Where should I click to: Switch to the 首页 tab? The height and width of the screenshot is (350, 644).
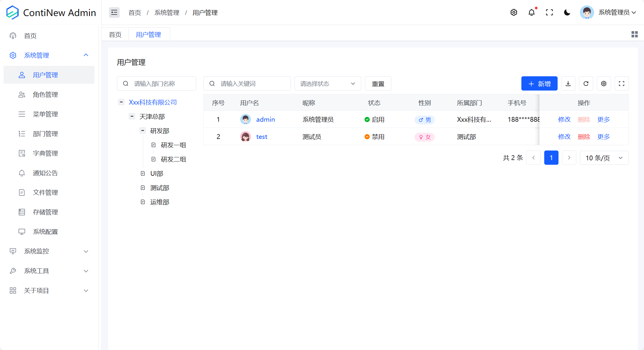click(x=115, y=34)
